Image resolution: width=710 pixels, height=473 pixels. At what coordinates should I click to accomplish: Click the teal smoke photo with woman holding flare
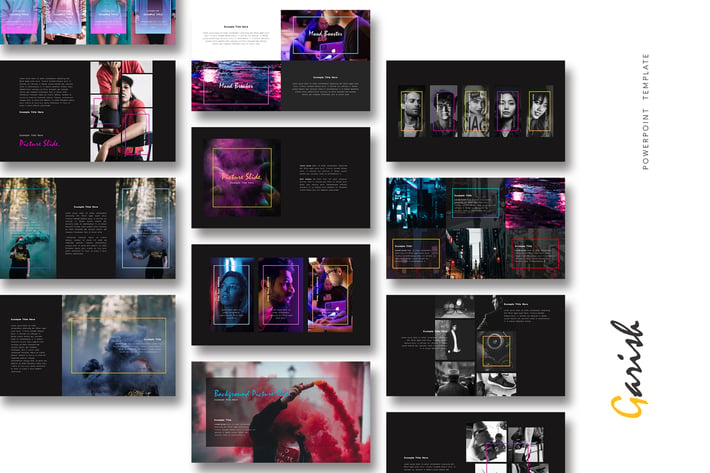(x=28, y=228)
